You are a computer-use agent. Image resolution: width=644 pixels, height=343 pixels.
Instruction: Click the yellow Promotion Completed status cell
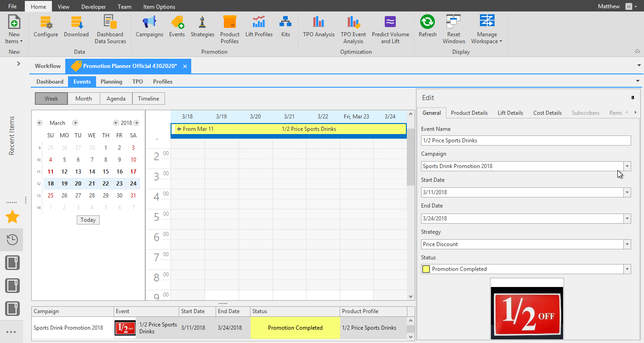coord(295,328)
